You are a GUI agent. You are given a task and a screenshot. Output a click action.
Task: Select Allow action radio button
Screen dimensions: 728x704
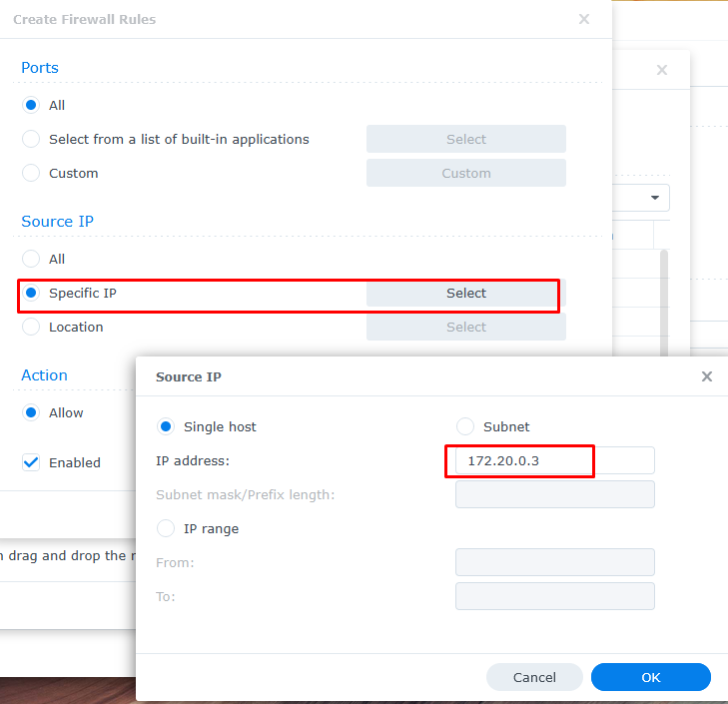[x=31, y=412]
